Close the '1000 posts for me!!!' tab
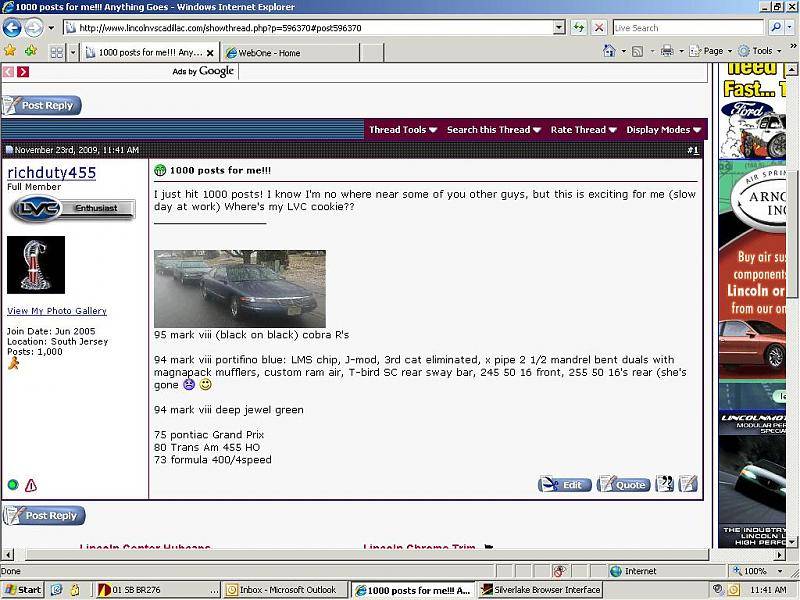Image resolution: width=800 pixels, height=600 pixels. pos(210,53)
